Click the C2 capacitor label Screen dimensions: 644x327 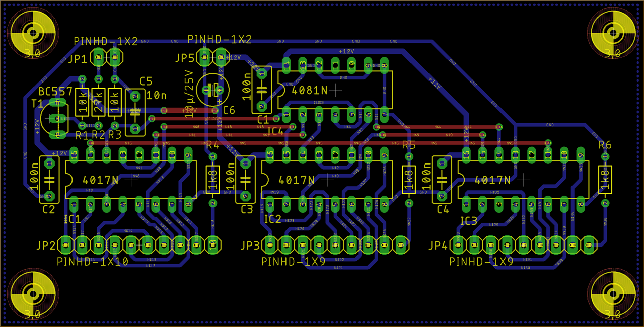click(49, 210)
